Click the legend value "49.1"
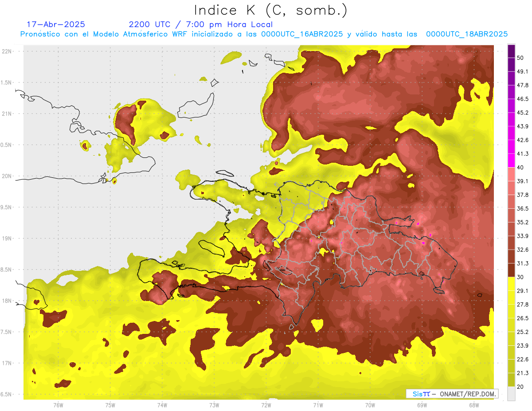Viewport: 532px width, 411px height. point(523,71)
